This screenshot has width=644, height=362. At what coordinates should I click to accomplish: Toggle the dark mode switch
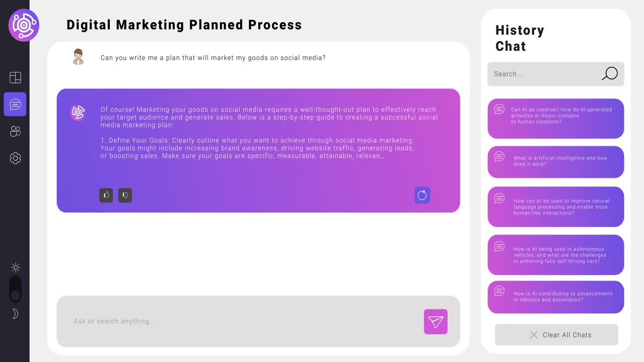click(x=16, y=290)
